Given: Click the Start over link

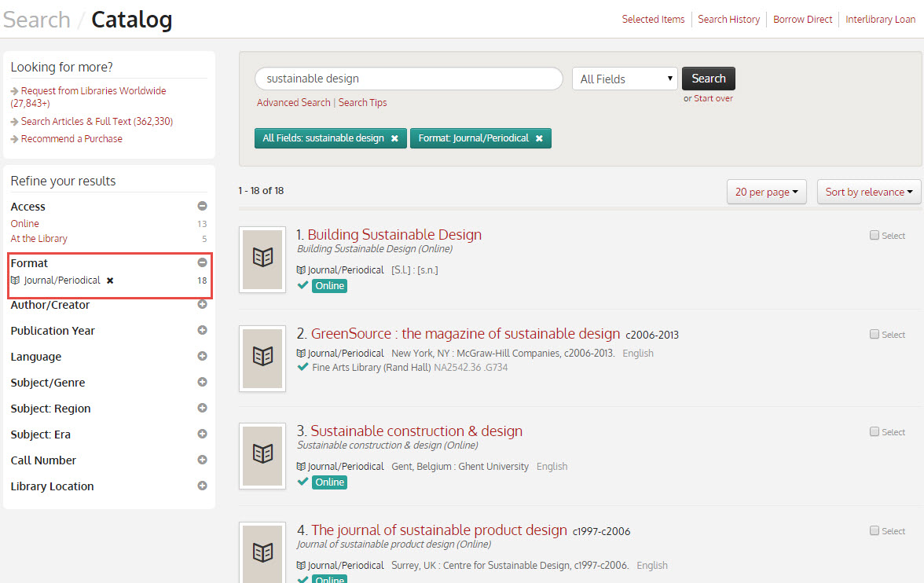Looking at the screenshot, I should (x=713, y=98).
